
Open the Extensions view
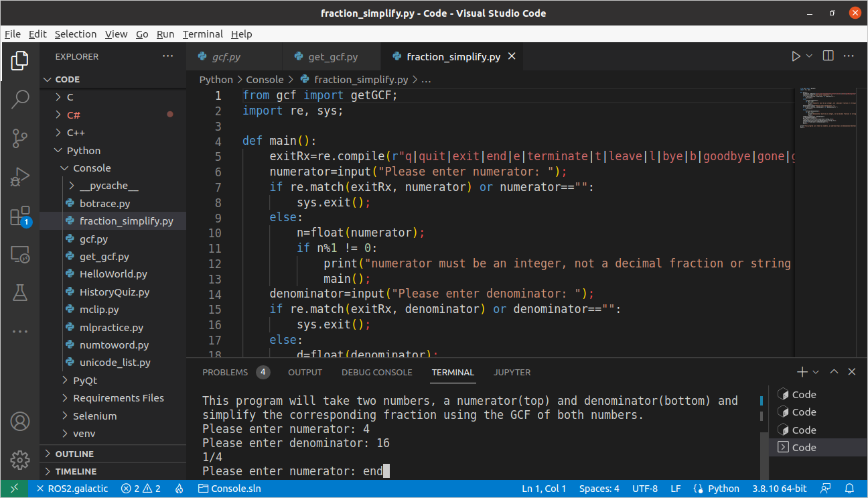[20, 215]
